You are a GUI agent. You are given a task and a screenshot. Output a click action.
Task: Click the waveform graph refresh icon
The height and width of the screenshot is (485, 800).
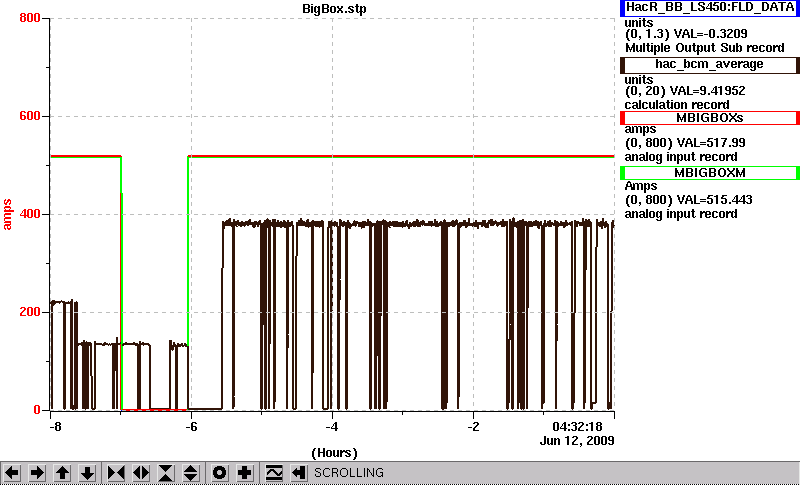(x=274, y=473)
